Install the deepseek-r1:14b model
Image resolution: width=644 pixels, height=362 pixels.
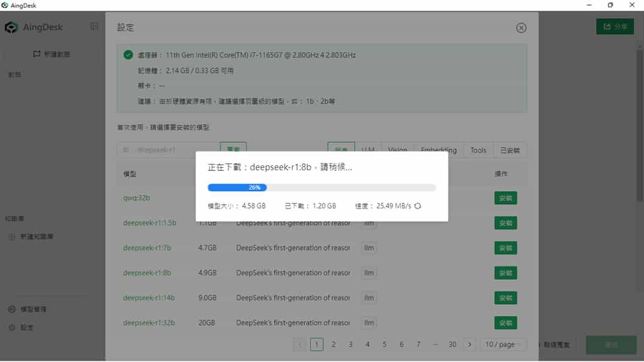(505, 298)
